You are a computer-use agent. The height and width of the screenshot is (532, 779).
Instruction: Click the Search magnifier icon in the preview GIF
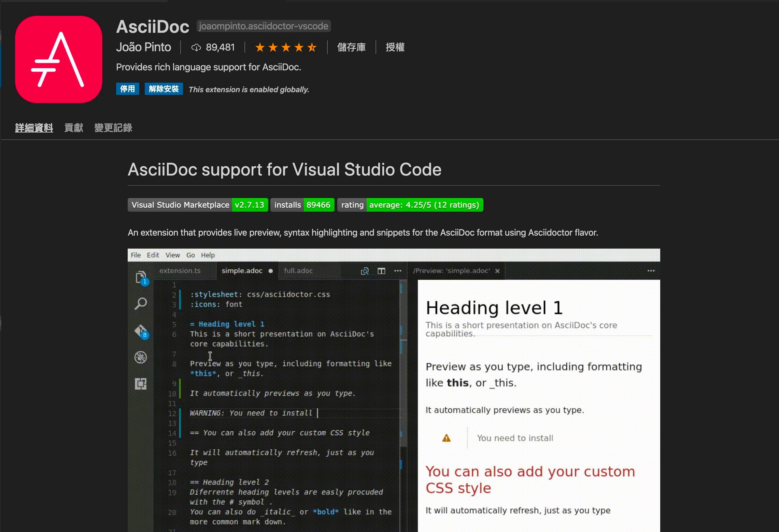(x=141, y=304)
